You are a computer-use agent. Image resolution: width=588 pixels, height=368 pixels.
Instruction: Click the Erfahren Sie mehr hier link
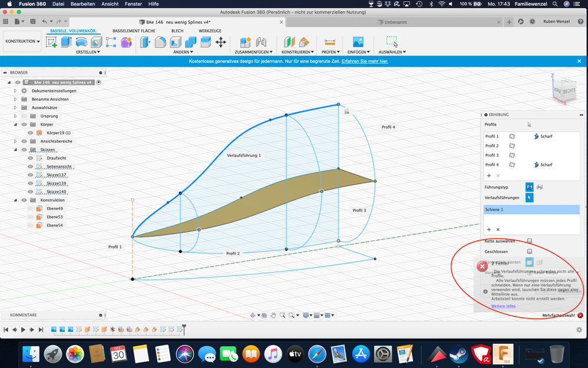point(365,61)
